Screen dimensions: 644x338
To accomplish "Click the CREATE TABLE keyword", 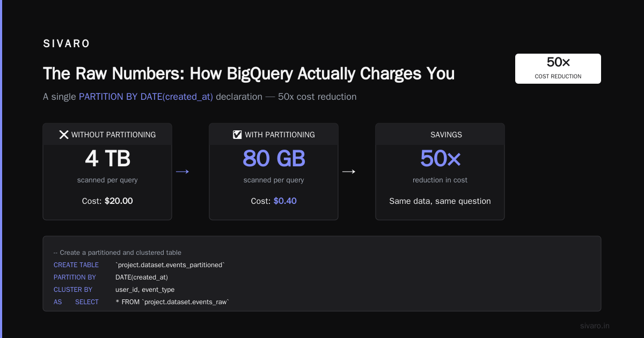I will [76, 265].
